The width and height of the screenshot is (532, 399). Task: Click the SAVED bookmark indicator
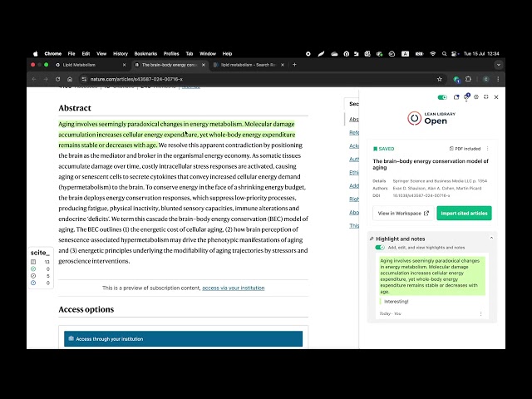pyautogui.click(x=383, y=149)
